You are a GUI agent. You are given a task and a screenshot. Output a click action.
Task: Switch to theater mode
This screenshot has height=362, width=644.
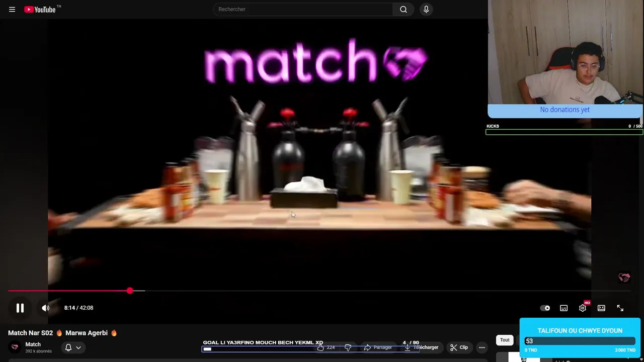point(601,308)
